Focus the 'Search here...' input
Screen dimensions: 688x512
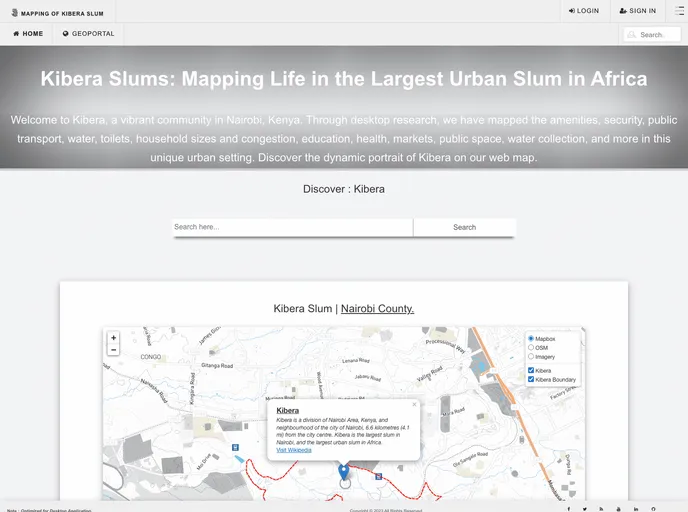point(292,227)
